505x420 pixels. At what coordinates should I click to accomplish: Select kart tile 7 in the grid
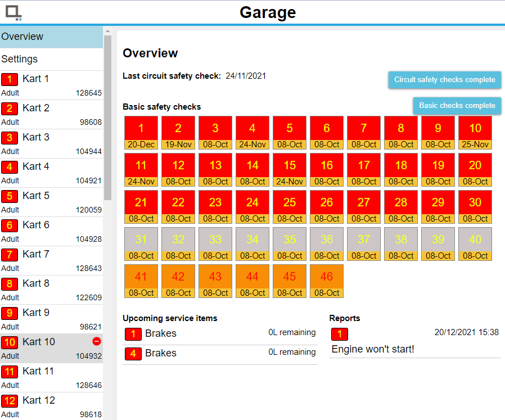point(364,133)
